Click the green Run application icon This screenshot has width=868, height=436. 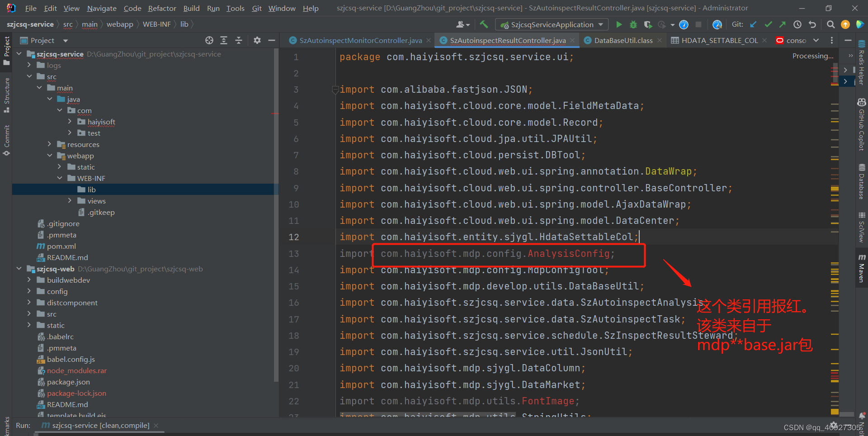(619, 24)
